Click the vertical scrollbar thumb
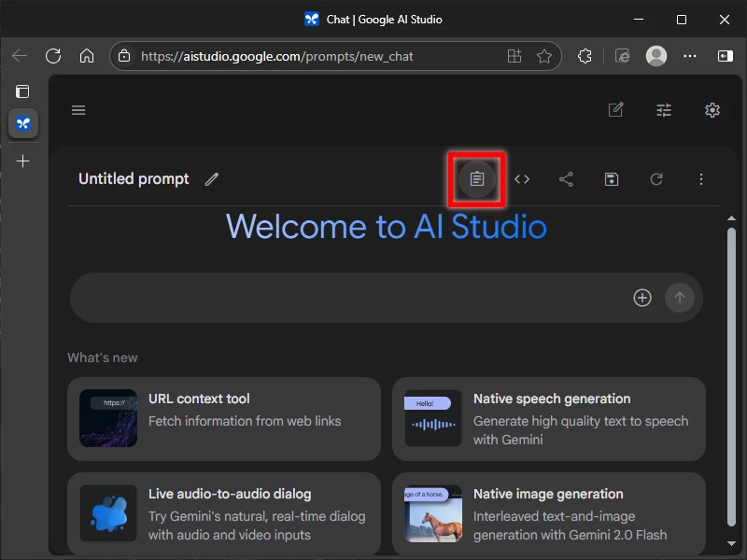The image size is (747, 560). click(731, 377)
